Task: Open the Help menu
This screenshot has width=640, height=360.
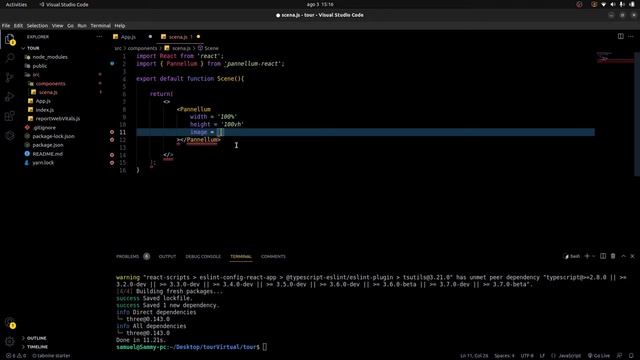Action: [120, 25]
